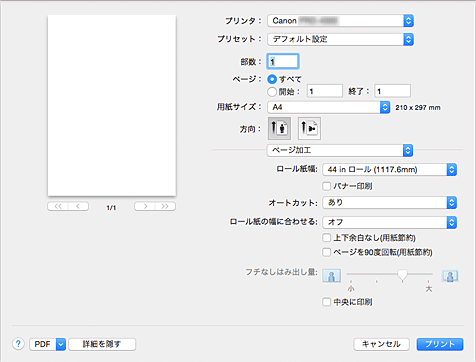Click the 1/1 page counter text
This screenshot has width=476, height=362.
pyautogui.click(x=111, y=208)
